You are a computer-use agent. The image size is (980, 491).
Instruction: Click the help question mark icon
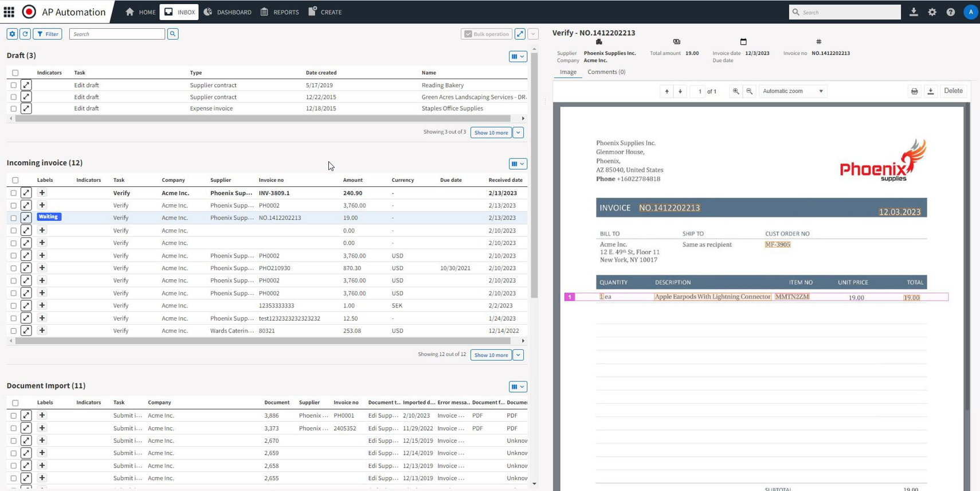950,12
